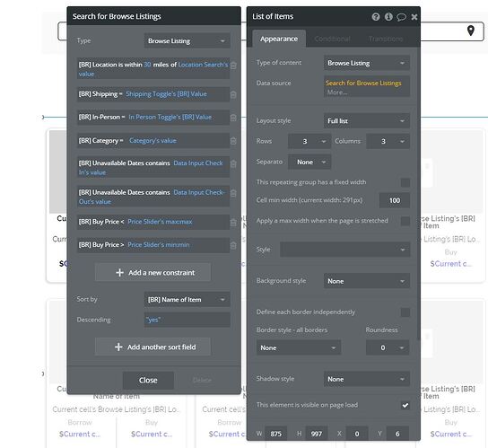The height and width of the screenshot is (448, 488).
Task: Switch to the Conditional tab
Action: pyautogui.click(x=332, y=39)
